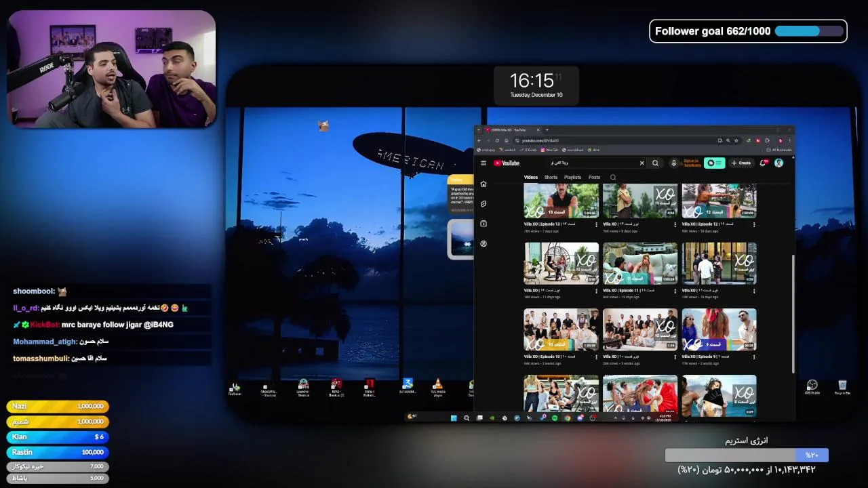Click the Follower goal 662/1000 progress bar
868x488 pixels.
click(809, 31)
